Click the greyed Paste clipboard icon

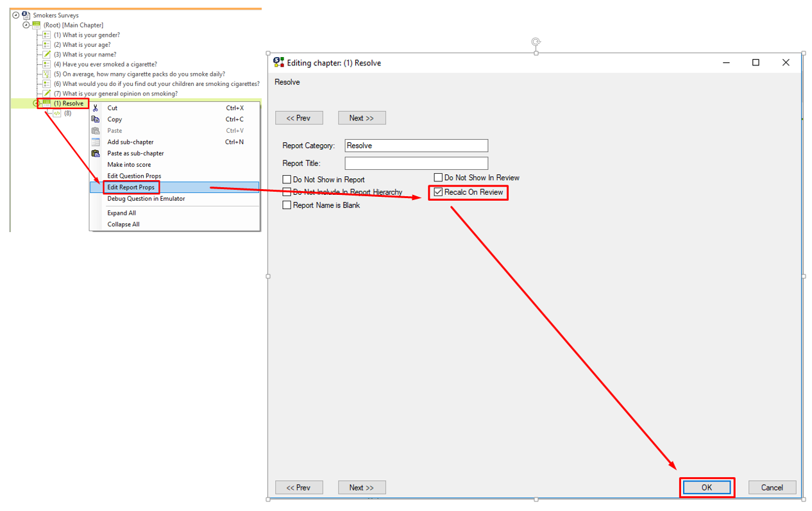[96, 131]
